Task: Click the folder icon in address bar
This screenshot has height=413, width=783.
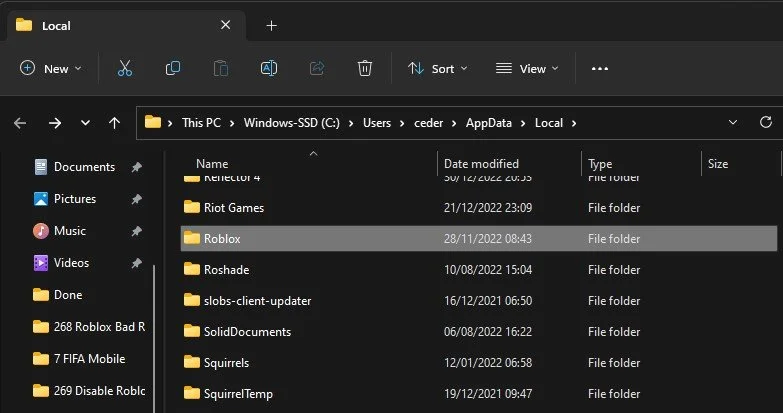Action: click(x=153, y=122)
